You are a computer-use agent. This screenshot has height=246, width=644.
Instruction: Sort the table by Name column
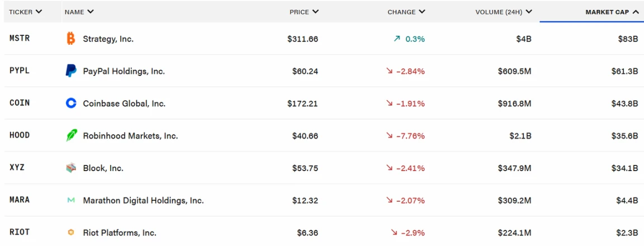(x=79, y=12)
